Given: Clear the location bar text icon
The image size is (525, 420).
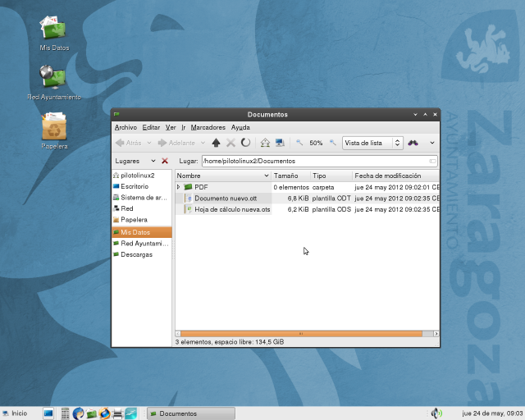Looking at the screenshot, I should (432, 161).
